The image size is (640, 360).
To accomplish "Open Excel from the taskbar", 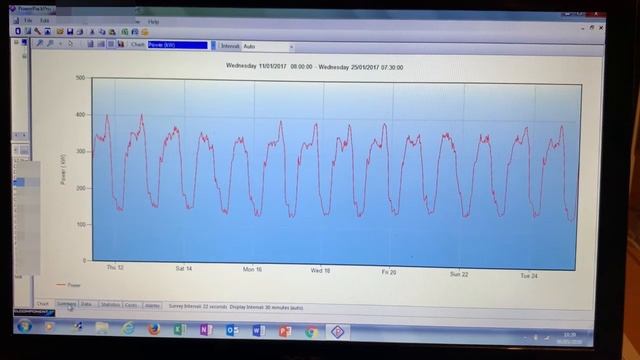I will [x=180, y=329].
